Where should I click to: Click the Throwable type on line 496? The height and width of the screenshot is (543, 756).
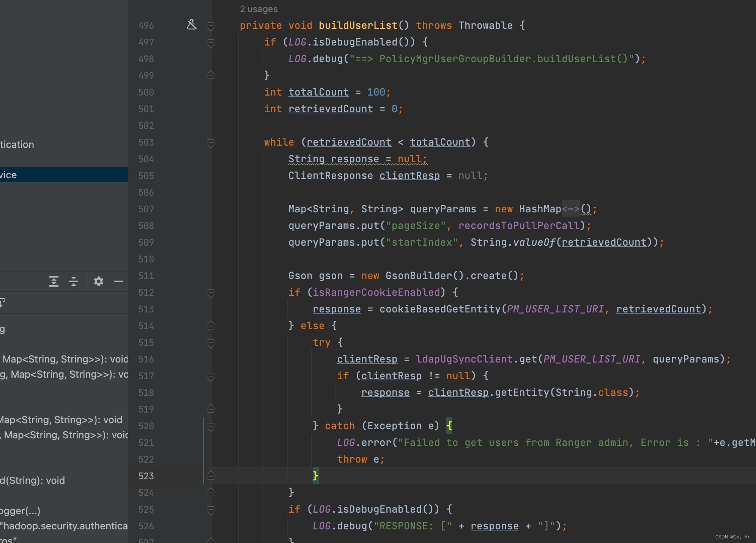pos(485,25)
